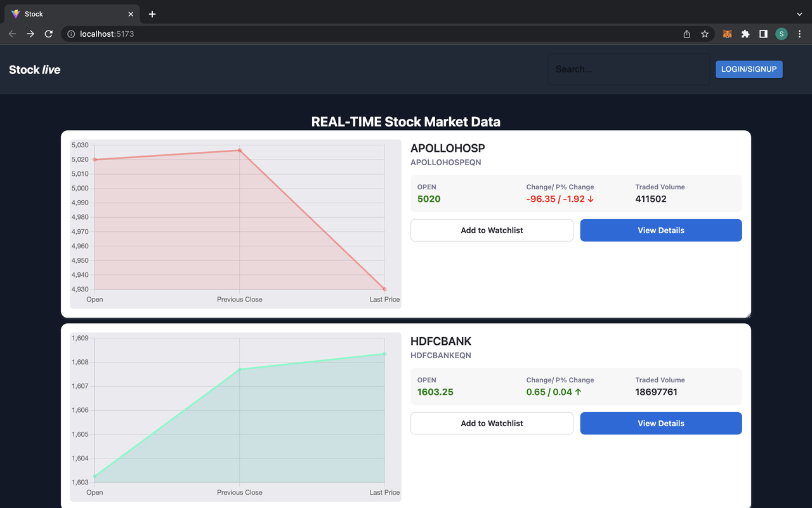Image resolution: width=812 pixels, height=508 pixels.
Task: Click the APOLLOHOSPEQN symbol text
Action: (446, 163)
